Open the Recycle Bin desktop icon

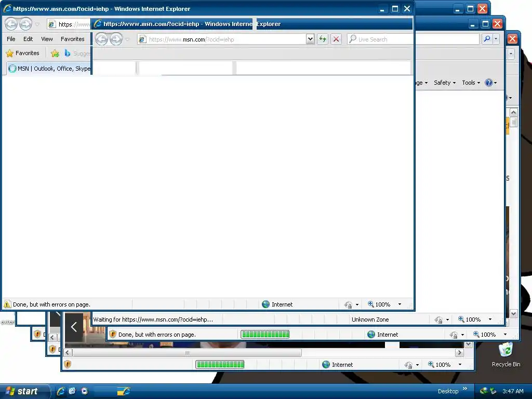[506, 354]
